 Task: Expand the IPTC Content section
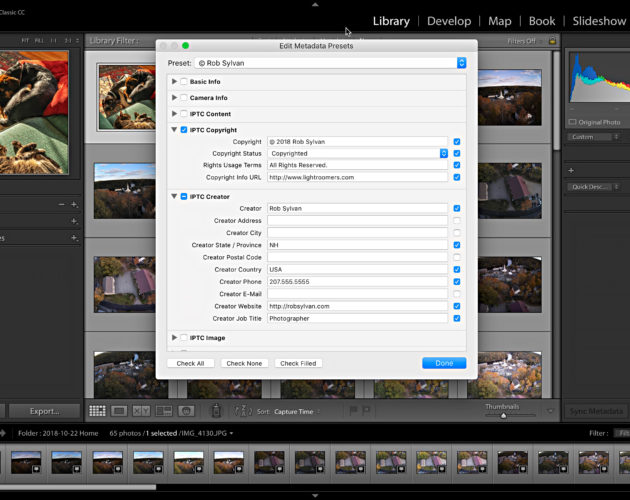[x=174, y=113]
